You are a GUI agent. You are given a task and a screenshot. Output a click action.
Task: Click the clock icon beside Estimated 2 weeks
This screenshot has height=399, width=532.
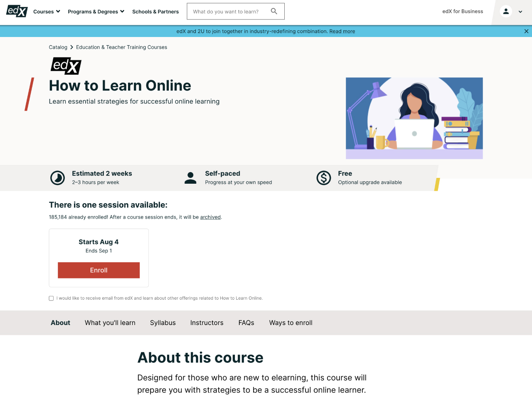(58, 178)
